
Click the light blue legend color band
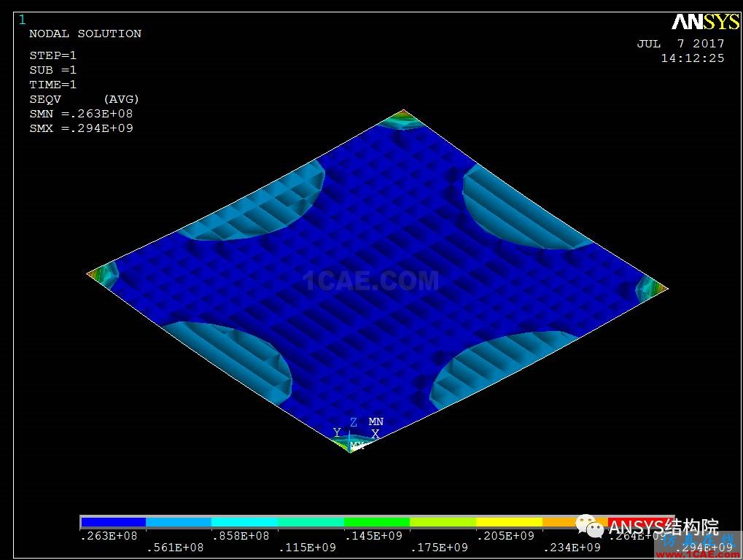(x=179, y=522)
